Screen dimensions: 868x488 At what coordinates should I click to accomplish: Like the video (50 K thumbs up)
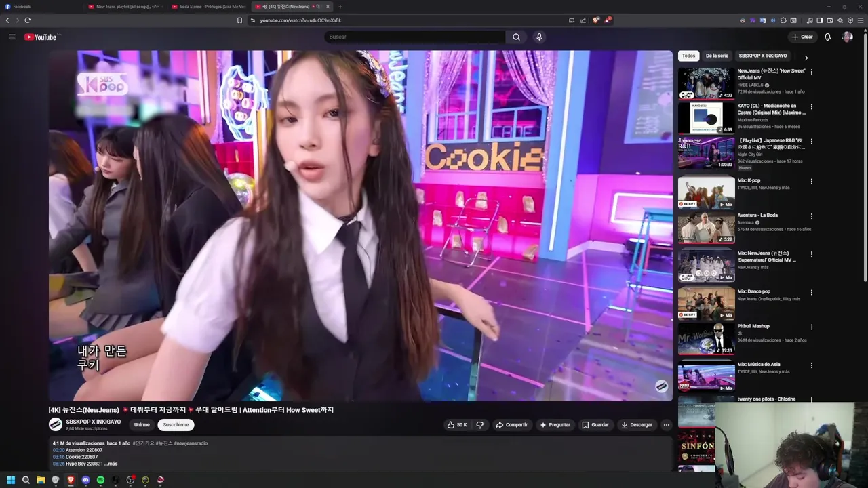coord(457,425)
